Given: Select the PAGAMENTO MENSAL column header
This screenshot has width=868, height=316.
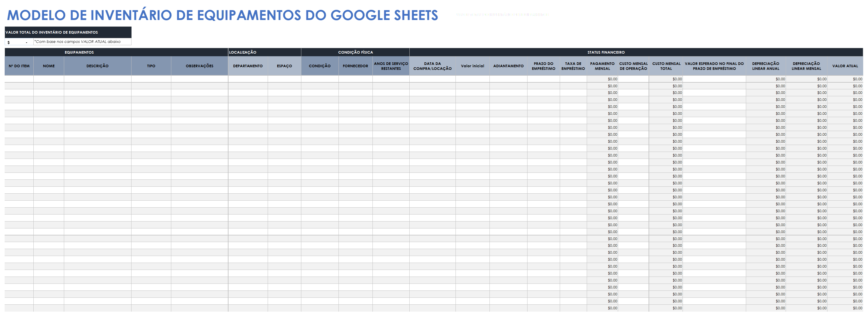Looking at the screenshot, I should (602, 66).
